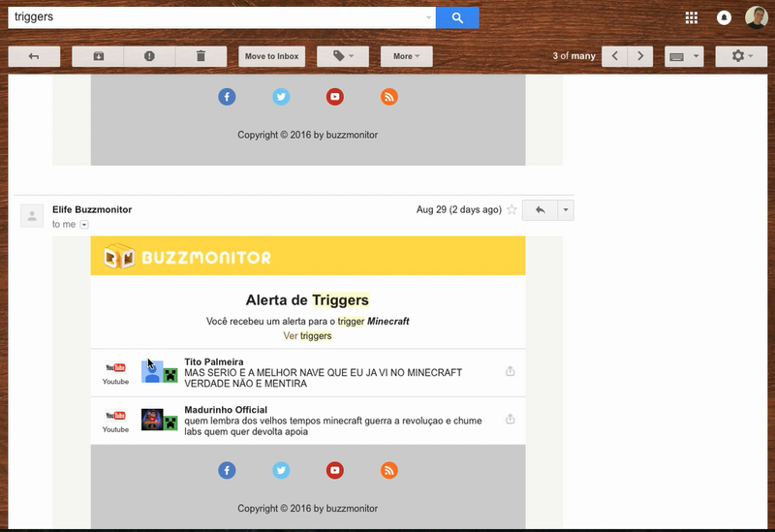Open the 'Ver triggers' link
The width and height of the screenshot is (775, 532).
[307, 336]
